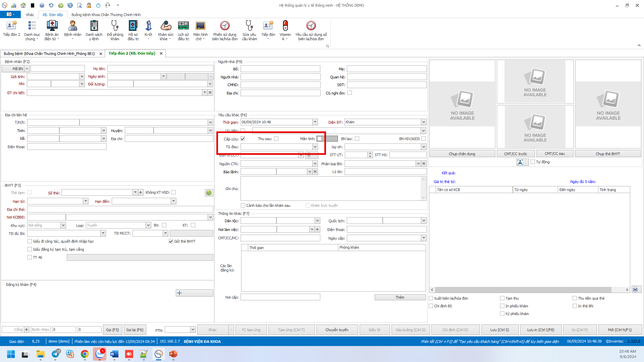This screenshot has height=362, width=644.
Task: Click Chuyển tuyến button
Action: (x=337, y=329)
